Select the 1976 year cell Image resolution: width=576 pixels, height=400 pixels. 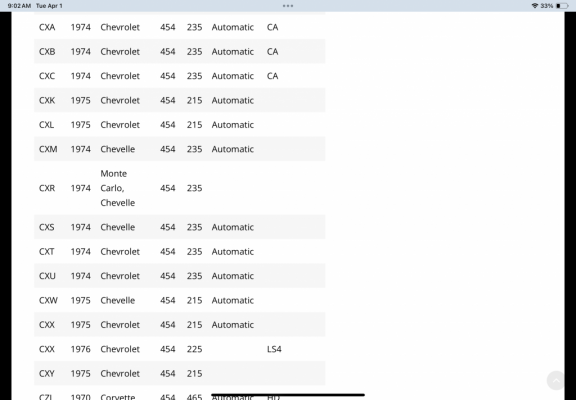click(80, 349)
